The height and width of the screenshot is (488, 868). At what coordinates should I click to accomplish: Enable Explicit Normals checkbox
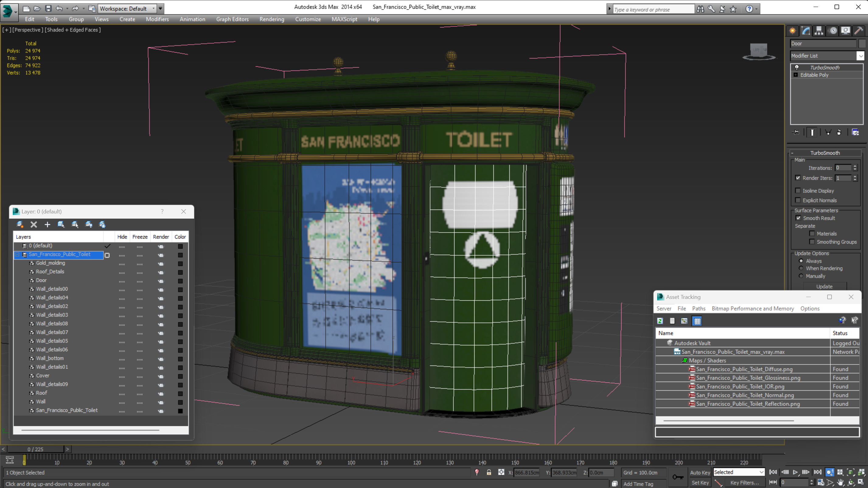coord(798,200)
